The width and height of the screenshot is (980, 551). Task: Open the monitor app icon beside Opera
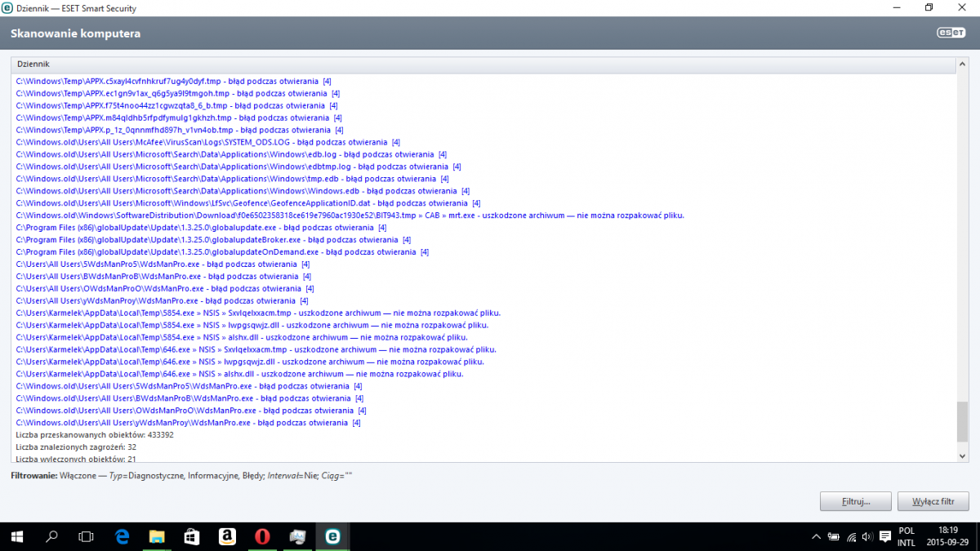coord(297,536)
